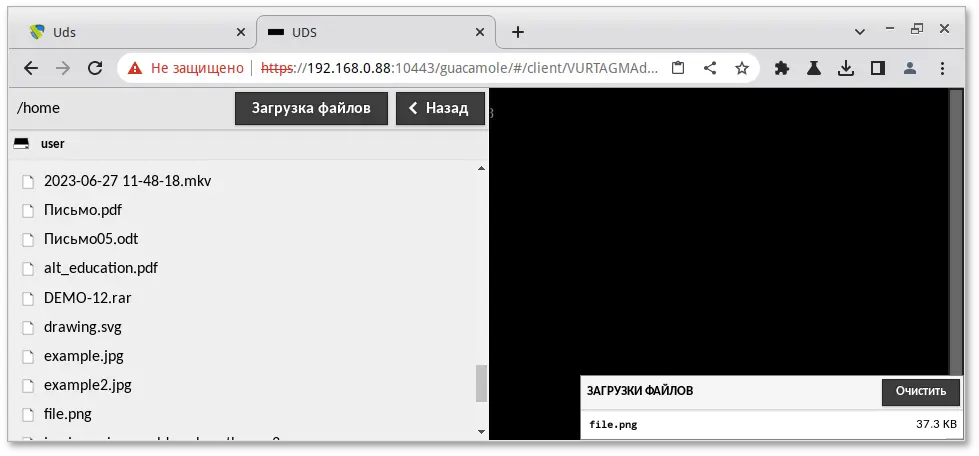The height and width of the screenshot is (456, 979).
Task: Click the user breadcrumb label
Action: (x=52, y=144)
